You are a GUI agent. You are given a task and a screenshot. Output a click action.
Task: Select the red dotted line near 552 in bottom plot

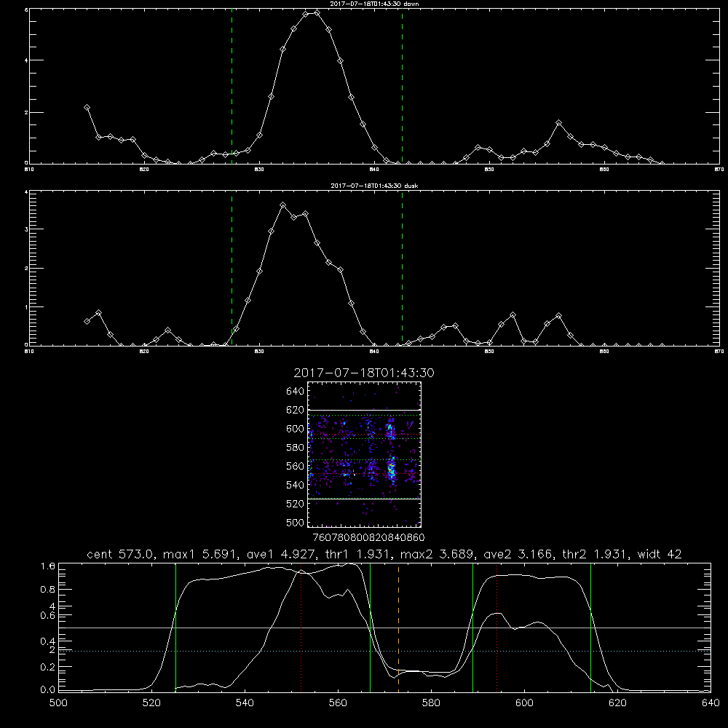tap(301, 628)
